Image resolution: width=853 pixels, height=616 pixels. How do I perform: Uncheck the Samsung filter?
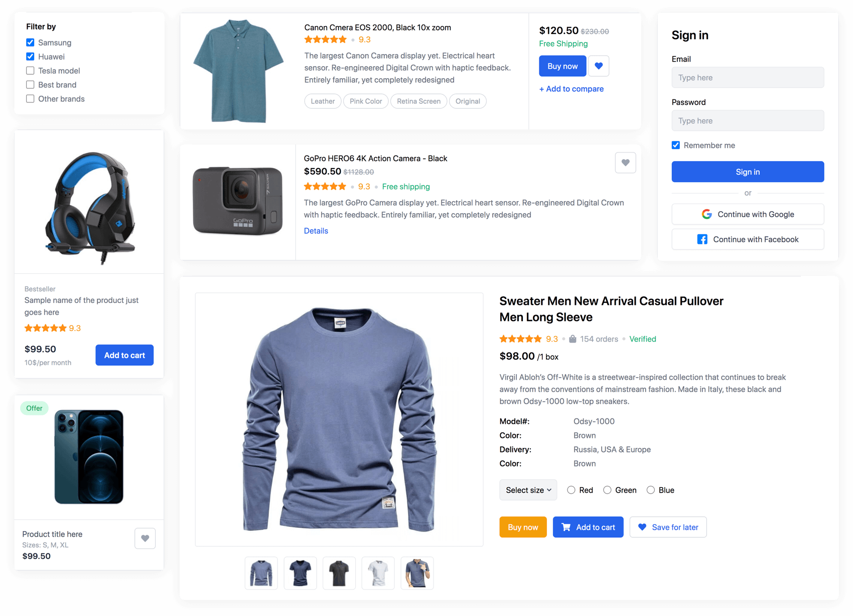tap(30, 43)
